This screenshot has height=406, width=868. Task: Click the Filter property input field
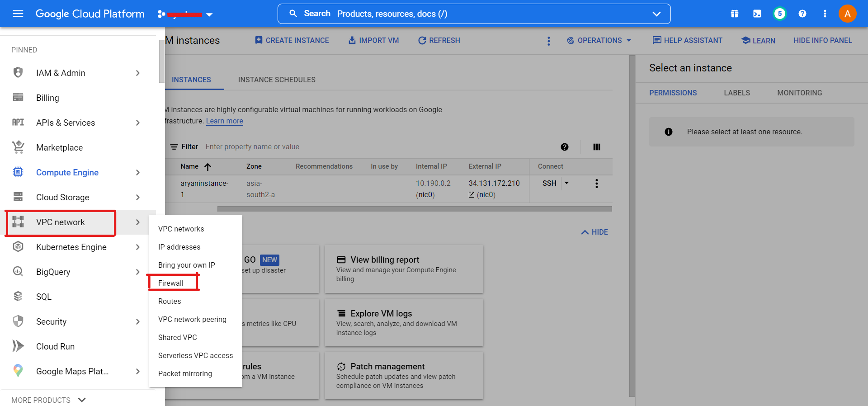[x=377, y=146]
